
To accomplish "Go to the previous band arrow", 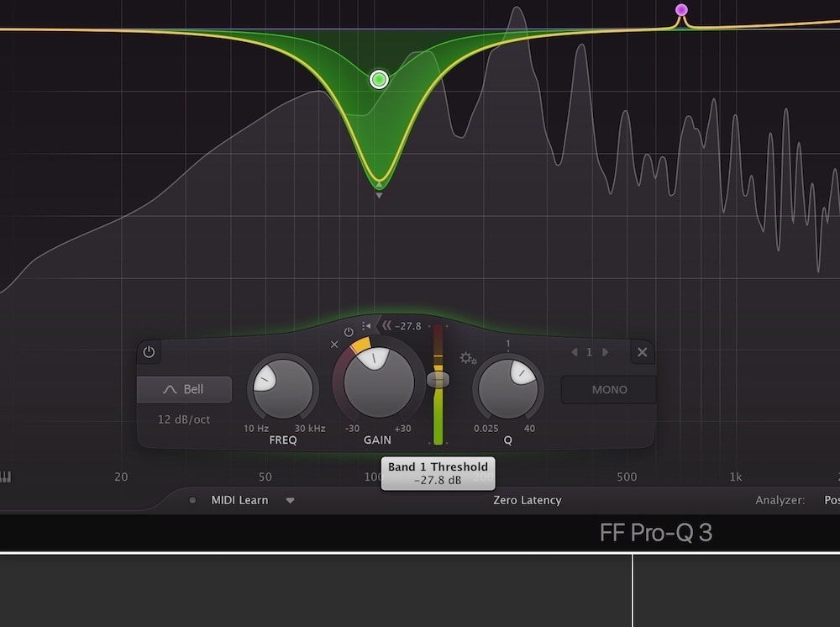I will tap(575, 352).
